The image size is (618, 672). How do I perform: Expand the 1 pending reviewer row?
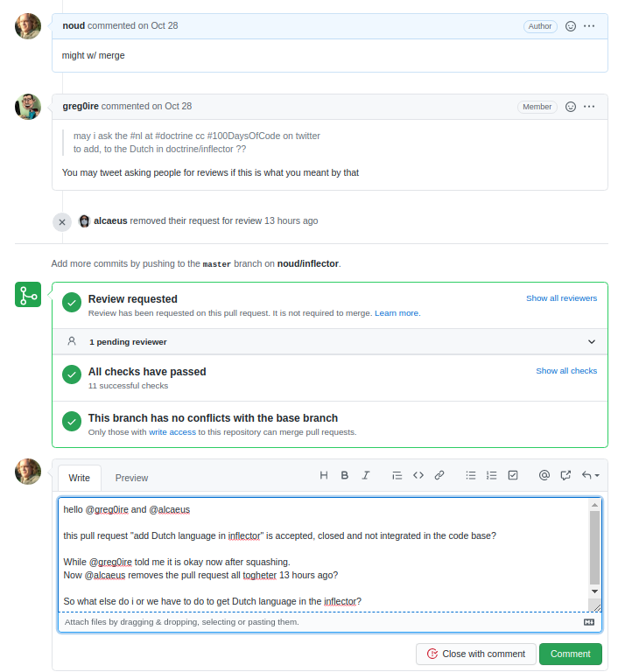point(330,341)
